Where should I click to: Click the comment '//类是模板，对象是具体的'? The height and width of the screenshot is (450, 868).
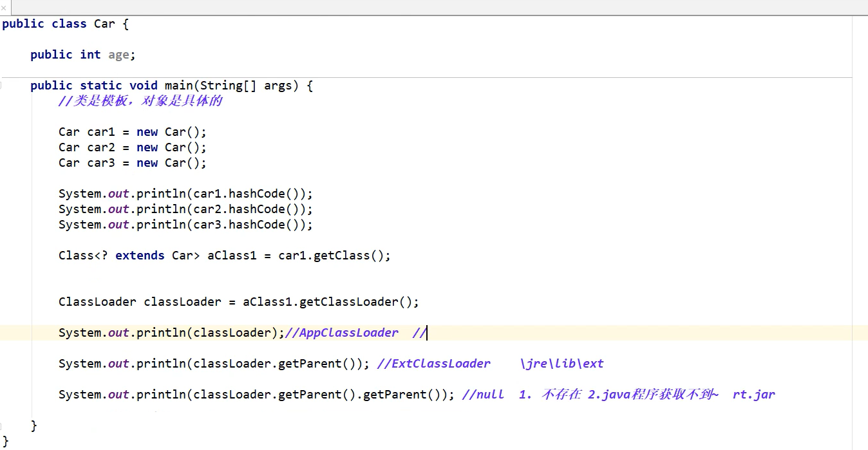140,101
